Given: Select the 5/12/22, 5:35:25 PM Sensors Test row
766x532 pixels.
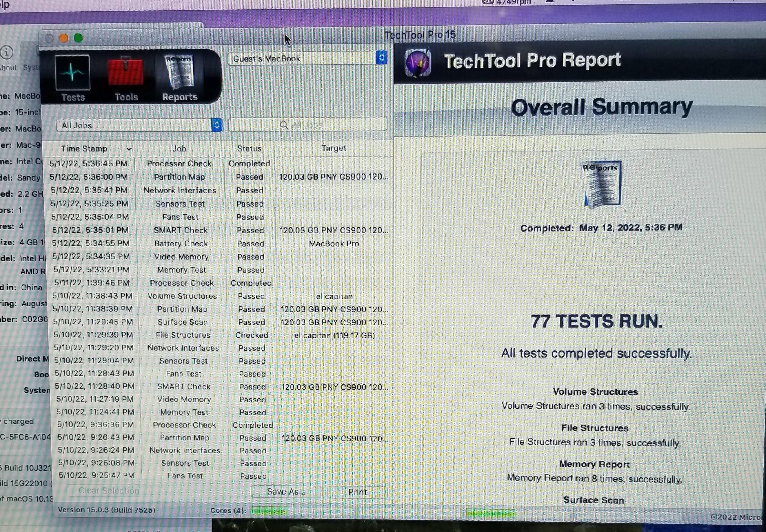Looking at the screenshot, I should 219,204.
